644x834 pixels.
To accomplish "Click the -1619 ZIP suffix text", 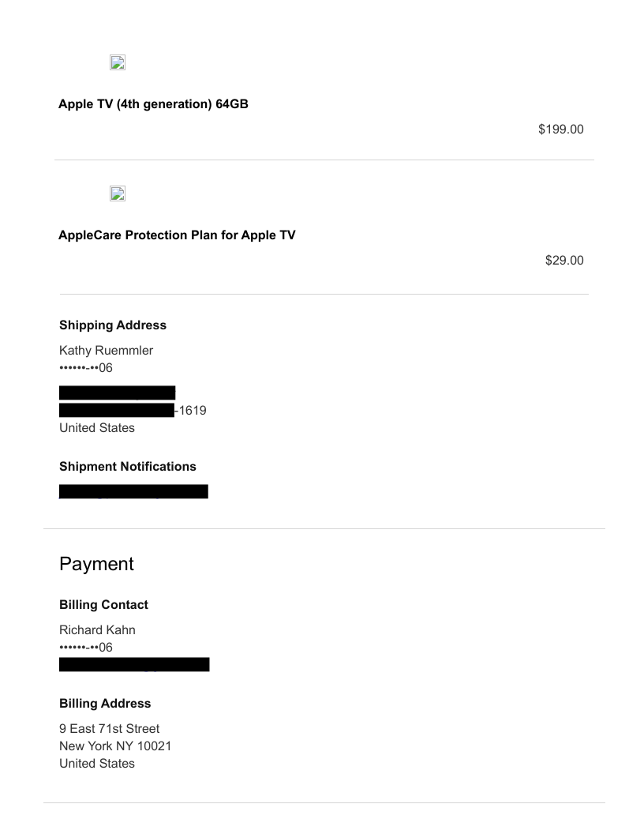I will tap(190, 410).
